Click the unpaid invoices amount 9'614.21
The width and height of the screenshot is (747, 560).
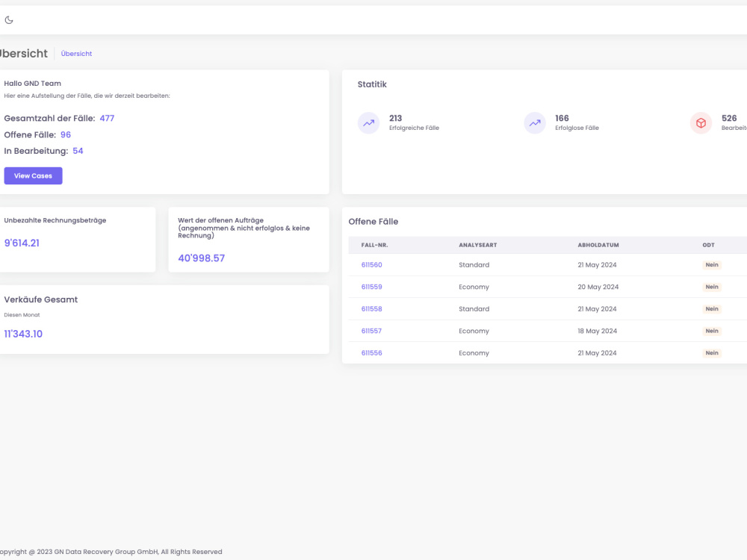[22, 243]
